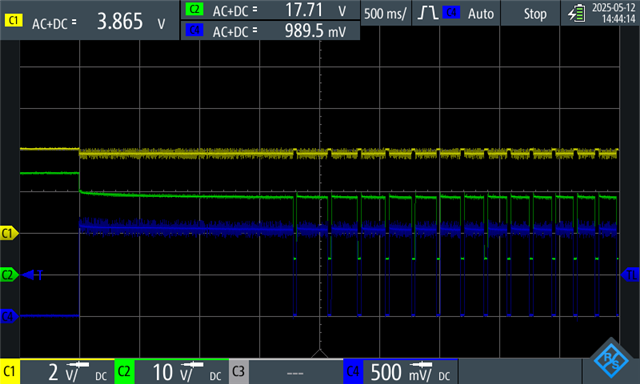The height and width of the screenshot is (384, 640).
Task: Select the C2 ground level marker on left edge
Action: click(x=9, y=275)
